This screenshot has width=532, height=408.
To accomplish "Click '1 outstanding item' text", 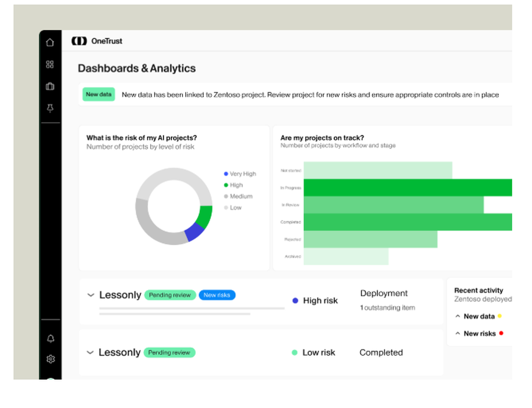I will click(x=387, y=307).
